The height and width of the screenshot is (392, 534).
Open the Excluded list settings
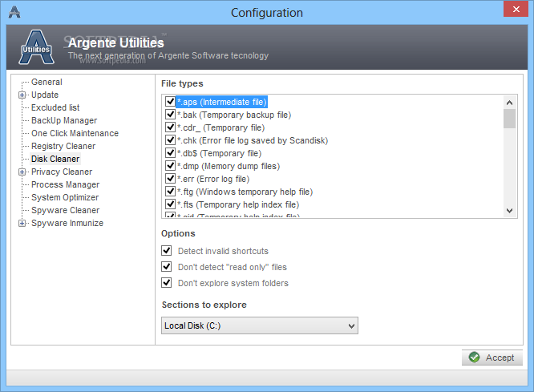click(55, 107)
